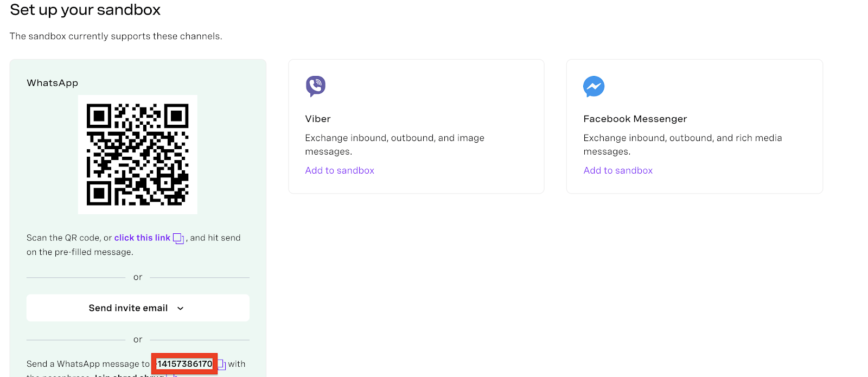Click the 'Set up your sandbox' heading
The height and width of the screenshot is (377, 868).
point(85,10)
